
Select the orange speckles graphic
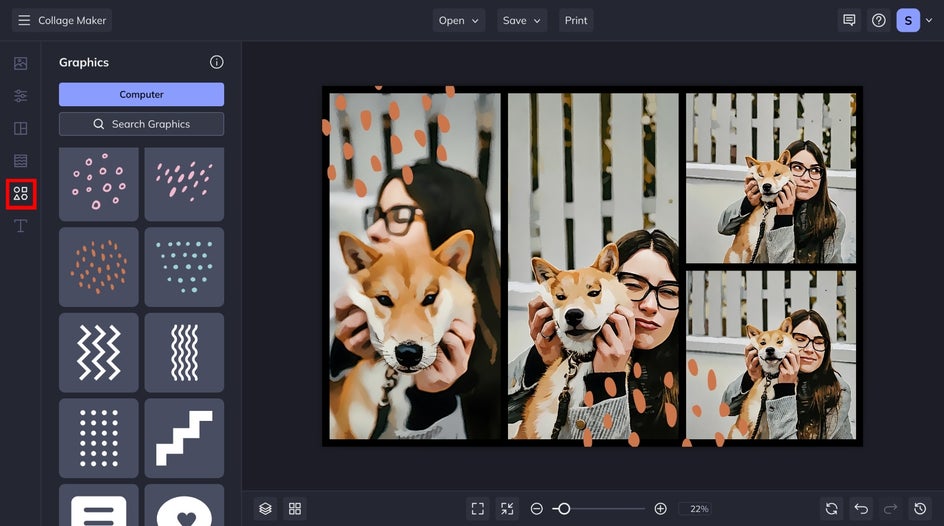pyautogui.click(x=99, y=267)
